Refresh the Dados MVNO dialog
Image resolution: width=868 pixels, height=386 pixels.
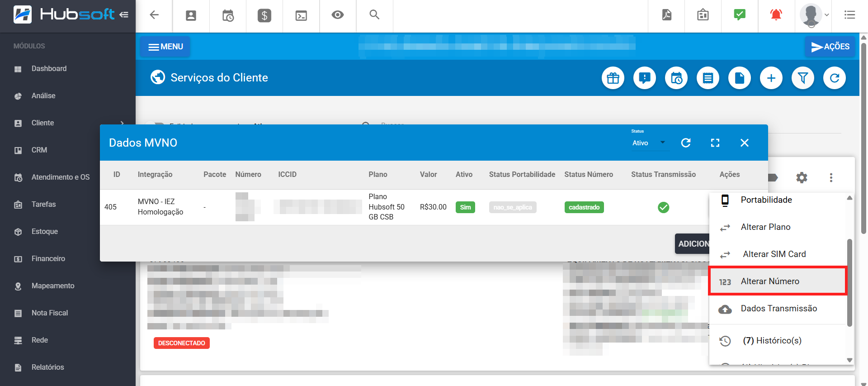pos(685,143)
